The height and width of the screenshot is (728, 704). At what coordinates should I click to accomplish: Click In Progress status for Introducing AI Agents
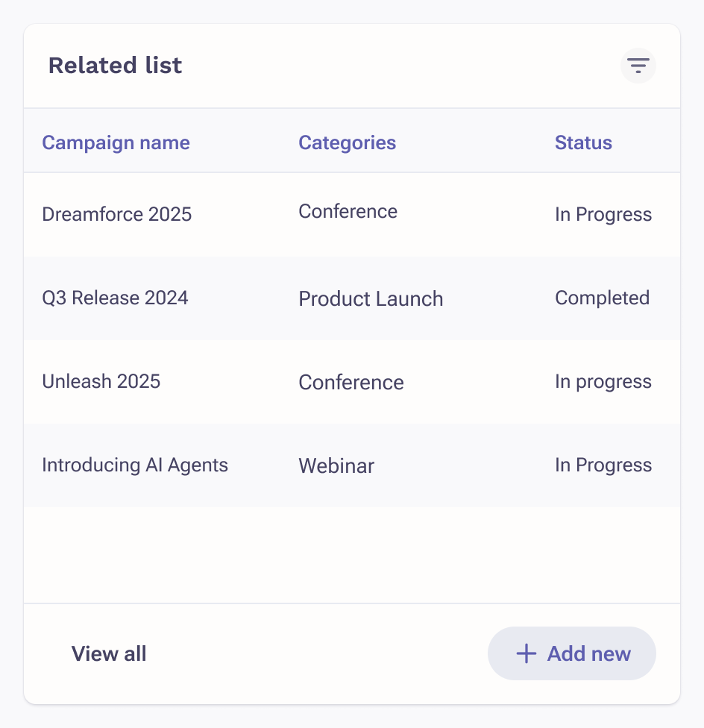(603, 465)
